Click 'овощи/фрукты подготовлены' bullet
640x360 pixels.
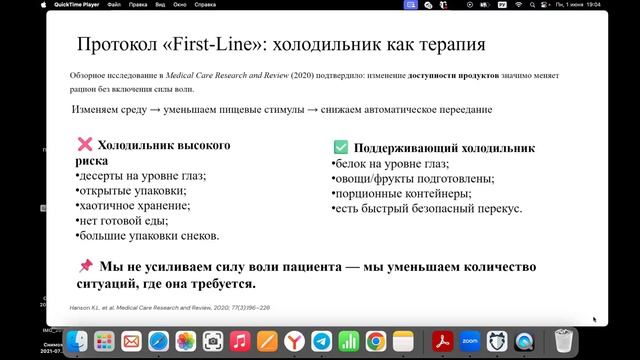click(x=413, y=179)
